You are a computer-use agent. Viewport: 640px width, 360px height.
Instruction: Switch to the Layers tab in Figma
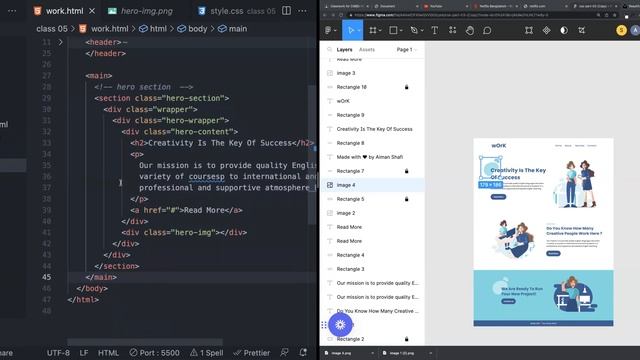344,49
